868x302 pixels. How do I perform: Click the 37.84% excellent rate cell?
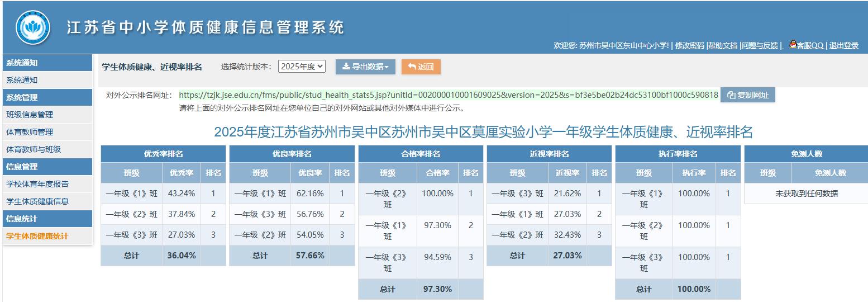pyautogui.click(x=182, y=214)
